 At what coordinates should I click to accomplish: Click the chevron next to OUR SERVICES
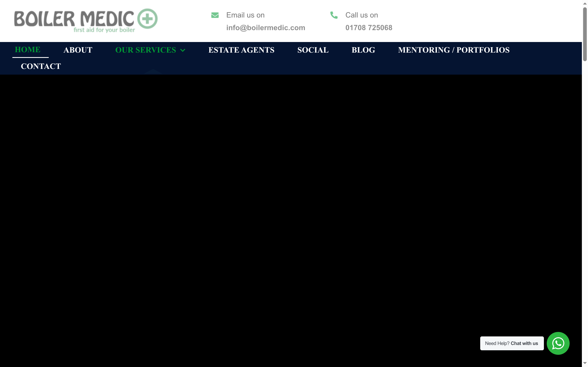(183, 51)
